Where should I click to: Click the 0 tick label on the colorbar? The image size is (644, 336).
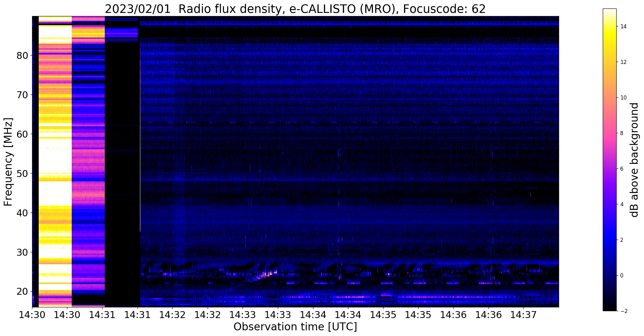621,276
